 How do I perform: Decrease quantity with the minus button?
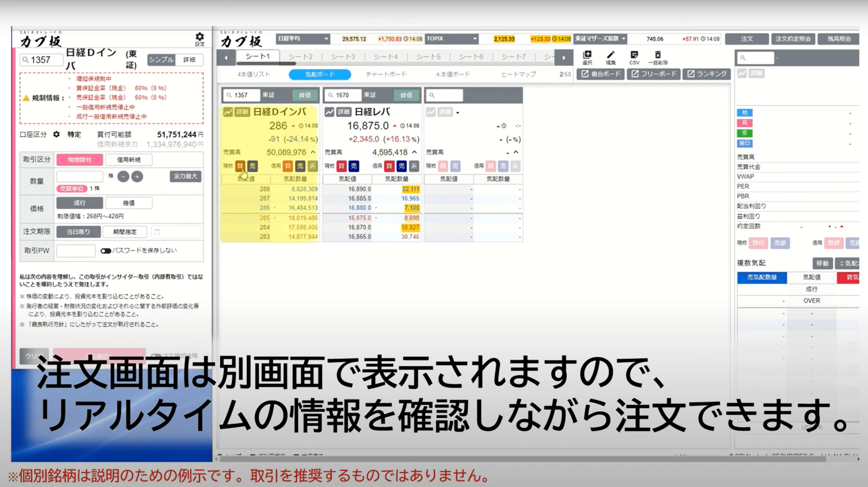123,176
